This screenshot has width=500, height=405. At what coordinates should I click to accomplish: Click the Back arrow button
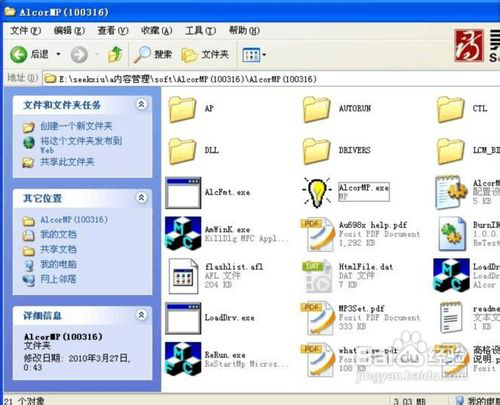[x=19, y=54]
